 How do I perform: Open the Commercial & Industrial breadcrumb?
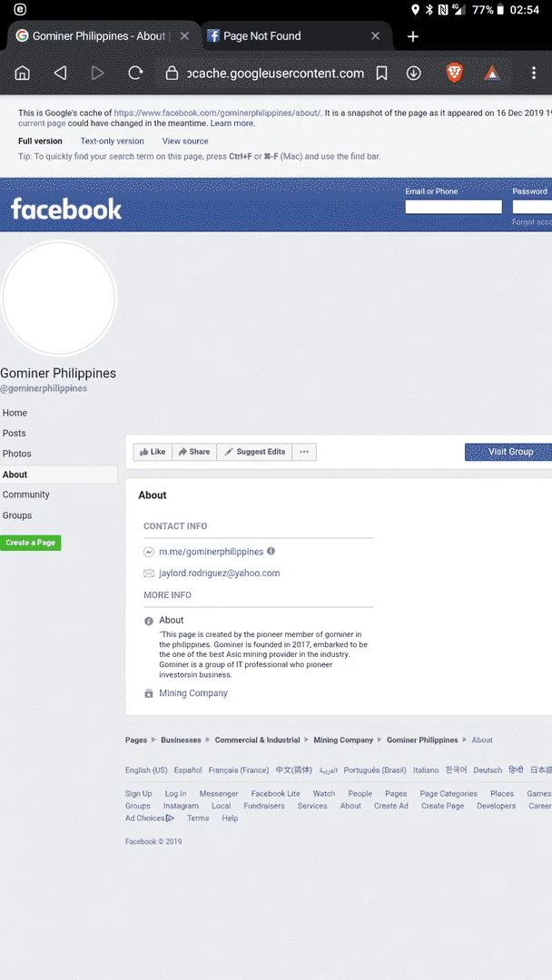coord(258,740)
